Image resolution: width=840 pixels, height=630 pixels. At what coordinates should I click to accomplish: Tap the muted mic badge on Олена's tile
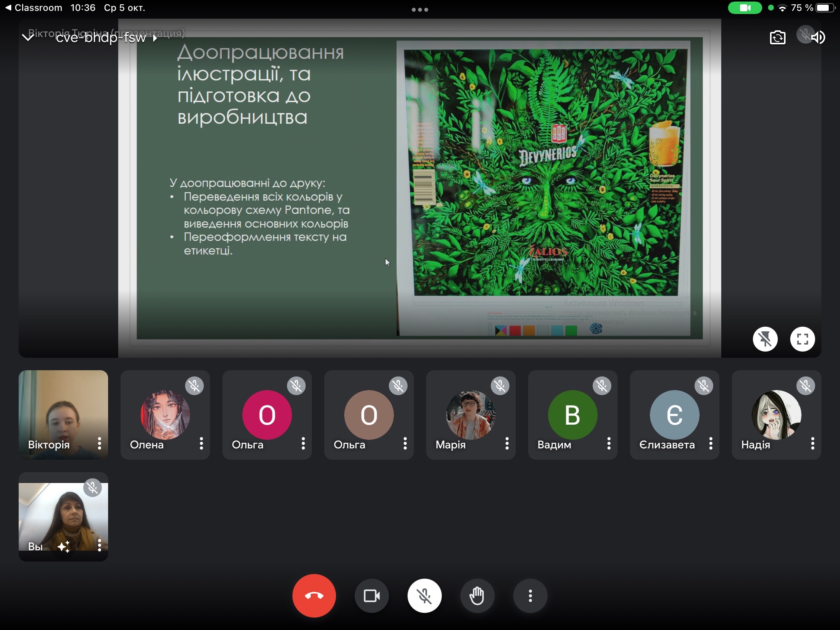coord(194,386)
